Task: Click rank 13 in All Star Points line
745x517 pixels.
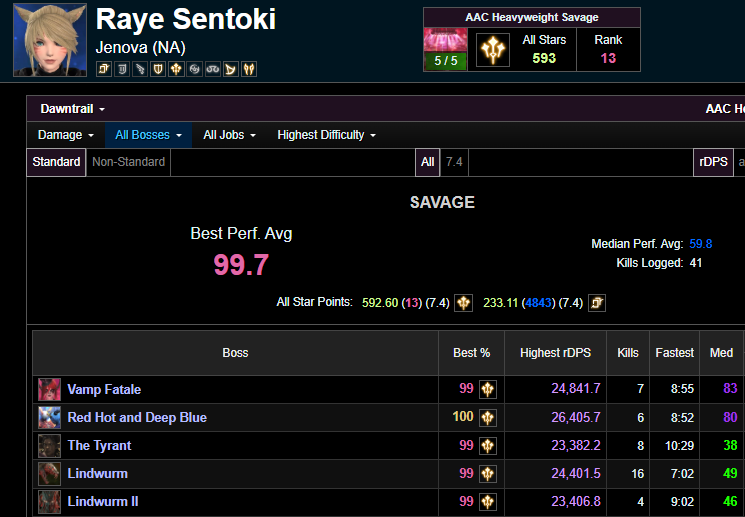Action: (412, 303)
